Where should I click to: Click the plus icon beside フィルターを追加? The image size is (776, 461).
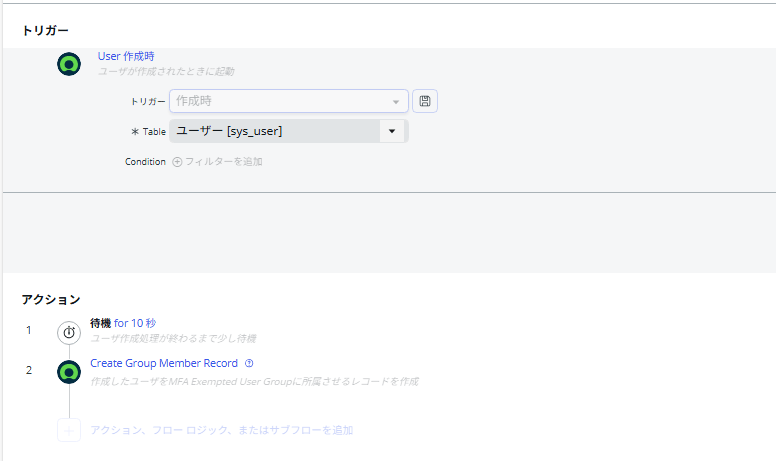(177, 161)
